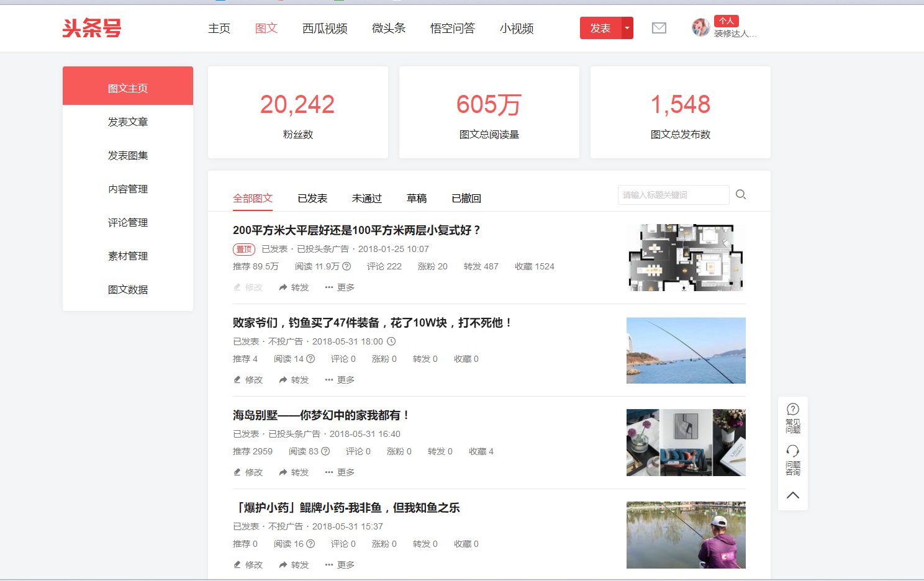
Task: Click the search magnifier icon
Action: [741, 194]
